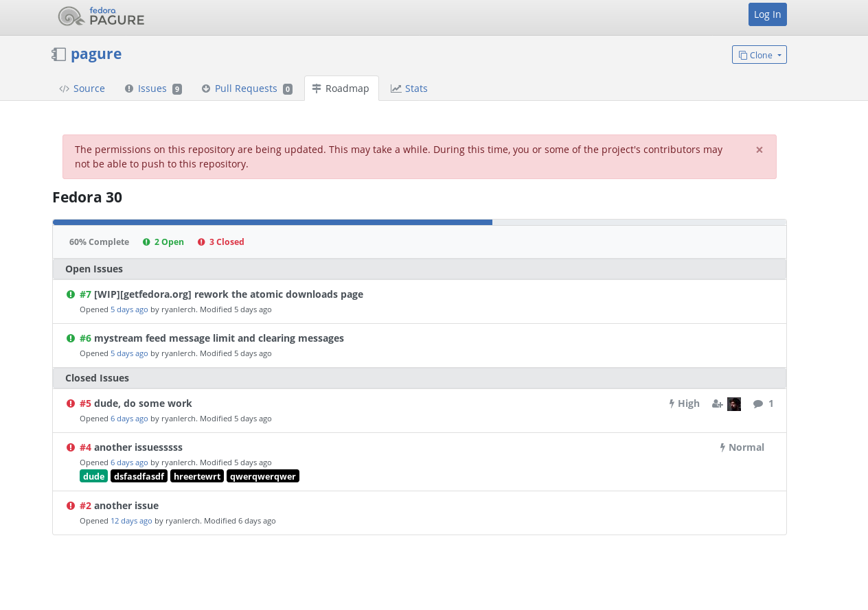
Task: Click the 2 Open issues count
Action: (163, 242)
